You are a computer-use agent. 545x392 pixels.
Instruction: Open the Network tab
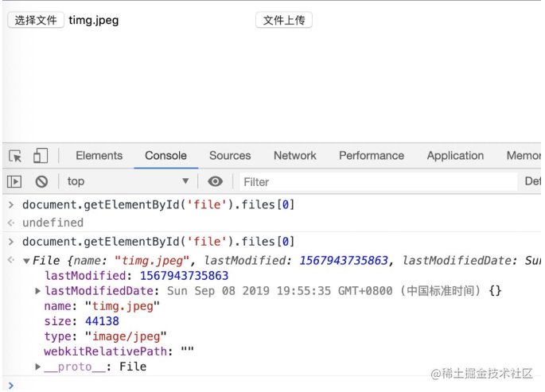point(294,156)
